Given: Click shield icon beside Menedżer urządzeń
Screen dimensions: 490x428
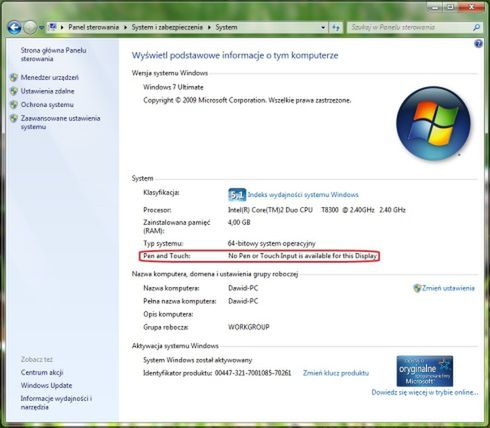Looking at the screenshot, I should click(x=14, y=77).
